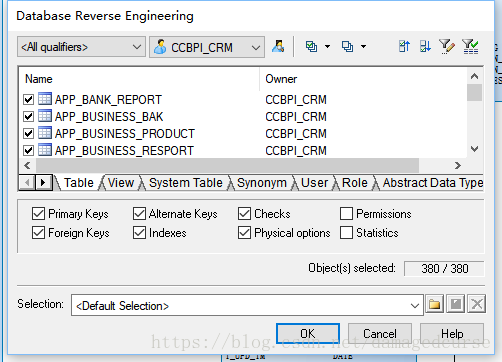The width and height of the screenshot is (502, 362).
Task: Click the Deselect All toolbar icon
Action: [x=347, y=46]
